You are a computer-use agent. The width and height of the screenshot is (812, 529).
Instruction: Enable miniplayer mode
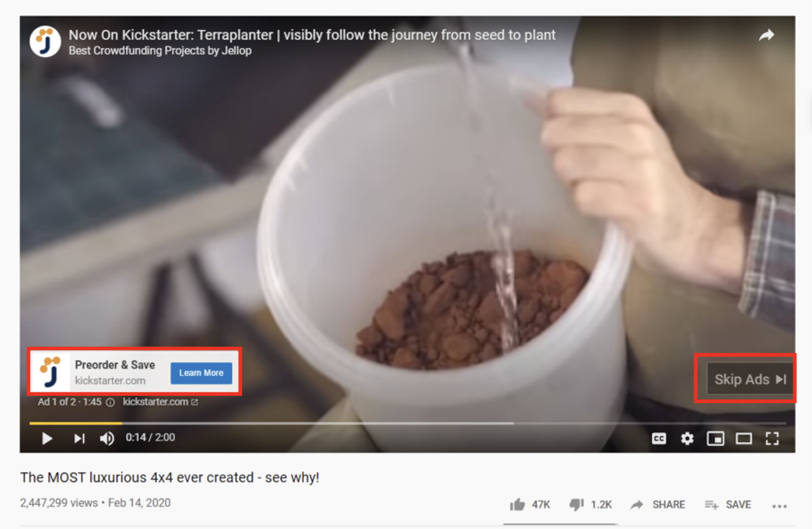pos(716,439)
